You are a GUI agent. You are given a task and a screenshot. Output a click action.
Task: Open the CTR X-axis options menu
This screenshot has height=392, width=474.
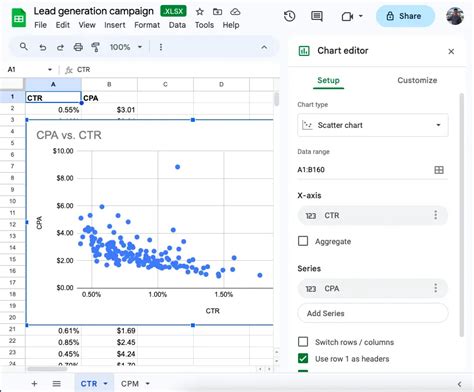click(x=435, y=215)
